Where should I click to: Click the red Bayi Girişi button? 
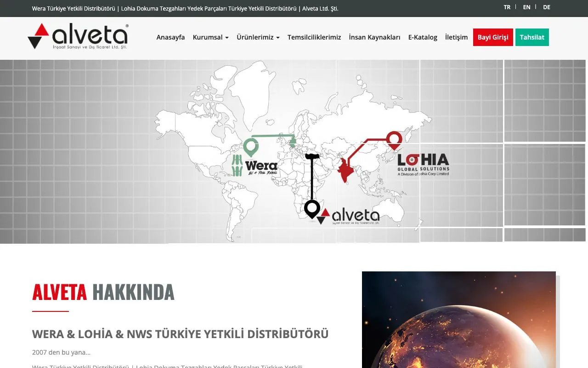click(x=493, y=37)
